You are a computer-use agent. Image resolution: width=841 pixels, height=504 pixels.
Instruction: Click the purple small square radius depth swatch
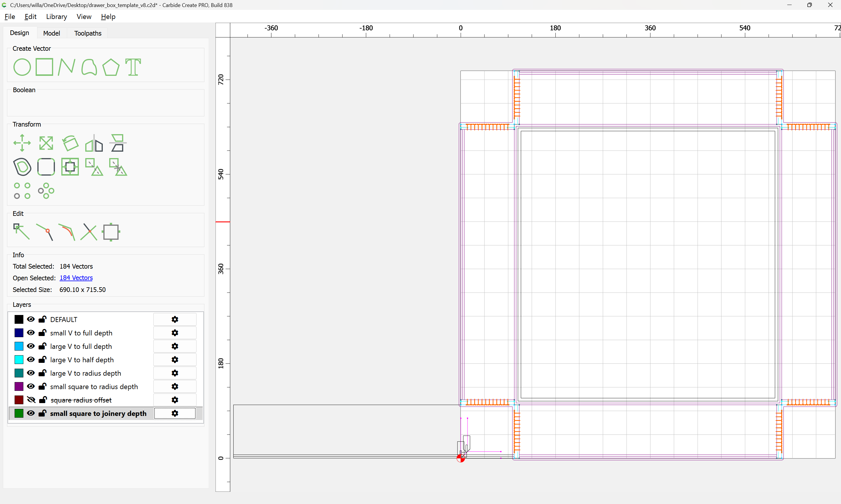click(19, 386)
